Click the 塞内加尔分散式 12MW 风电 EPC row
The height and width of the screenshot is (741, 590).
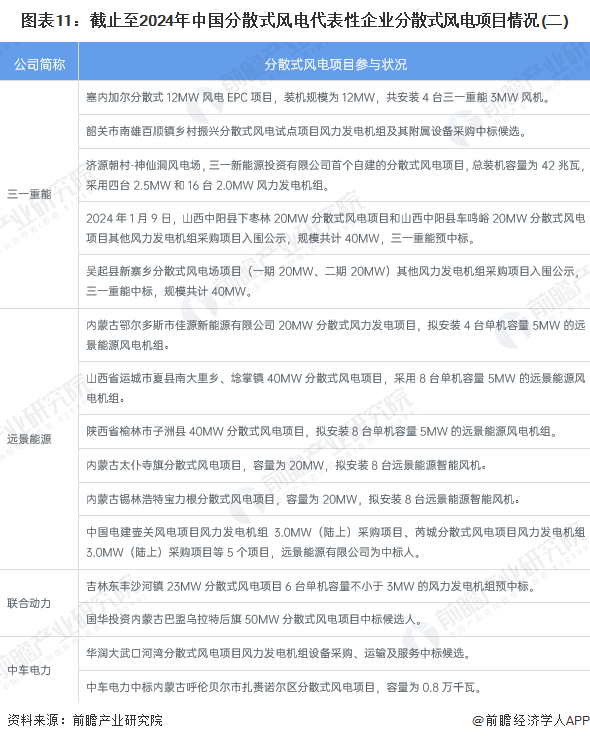click(335, 97)
